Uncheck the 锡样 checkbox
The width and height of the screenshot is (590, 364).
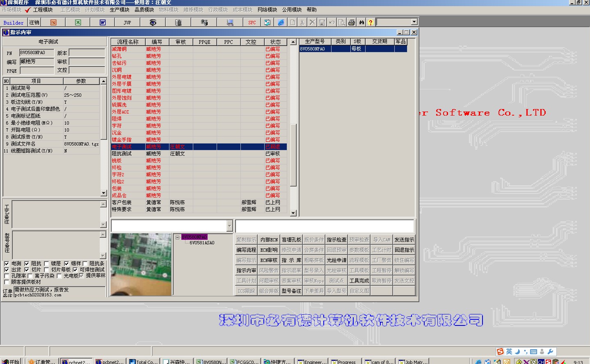pyautogui.click(x=66, y=264)
